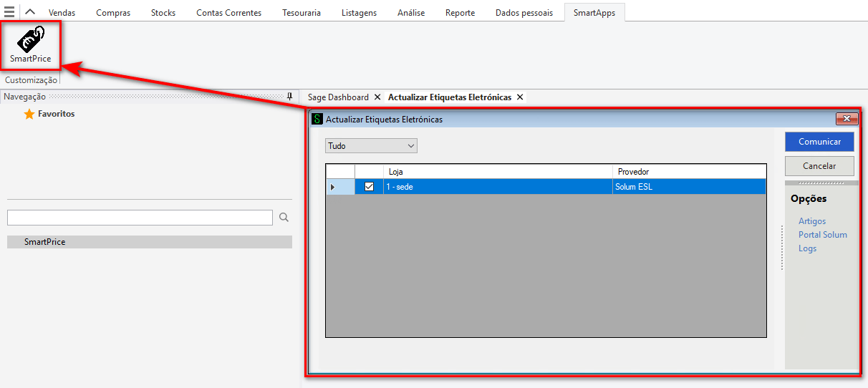Select the Solum ESL cell
Viewport: 868px width, 388px height.
tap(690, 187)
